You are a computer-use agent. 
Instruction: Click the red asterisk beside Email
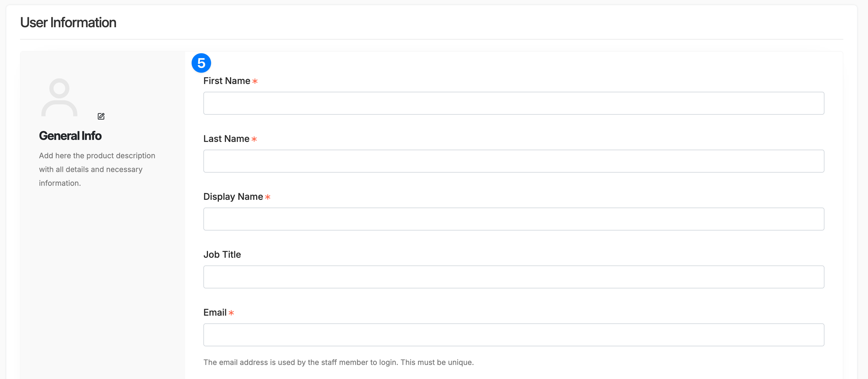[231, 313]
